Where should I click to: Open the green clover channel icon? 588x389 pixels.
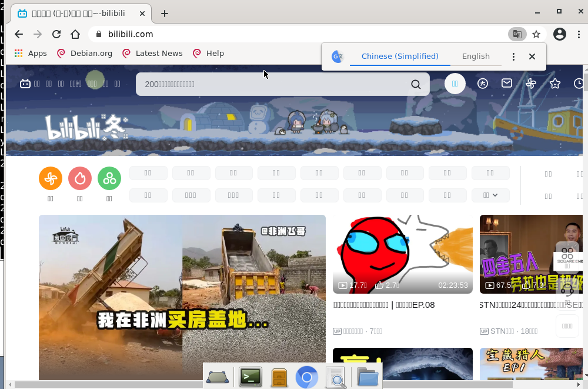tap(109, 178)
